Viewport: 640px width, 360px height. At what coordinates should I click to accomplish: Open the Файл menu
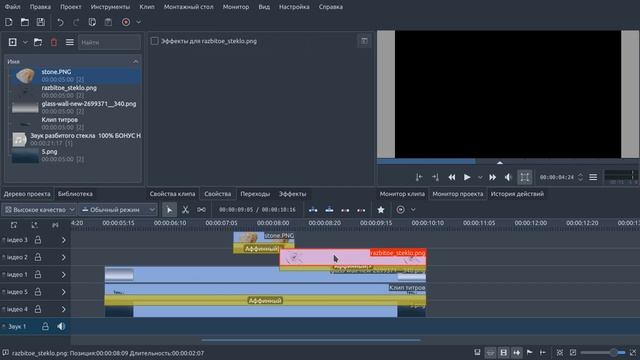point(13,7)
